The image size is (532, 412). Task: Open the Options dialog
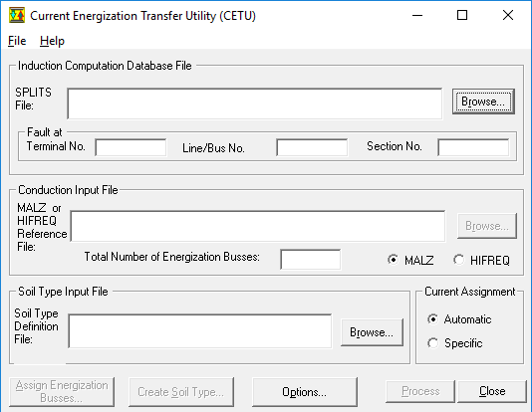304,392
